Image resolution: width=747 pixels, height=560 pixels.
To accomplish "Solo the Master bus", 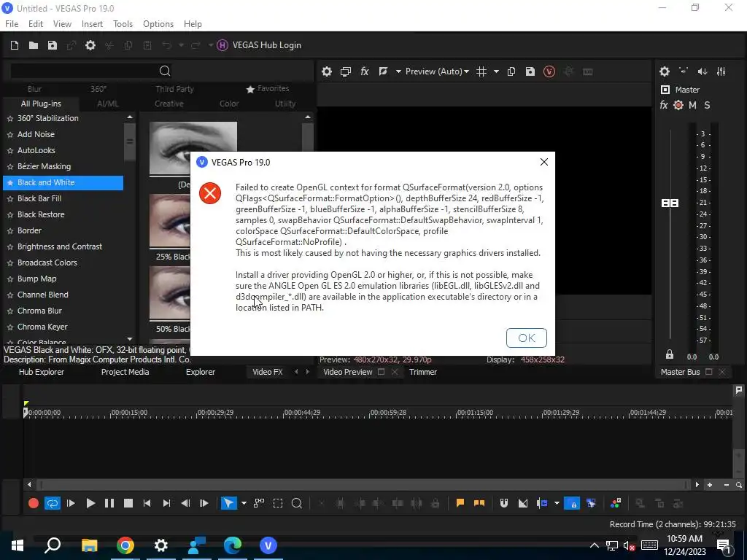I will pyautogui.click(x=707, y=105).
